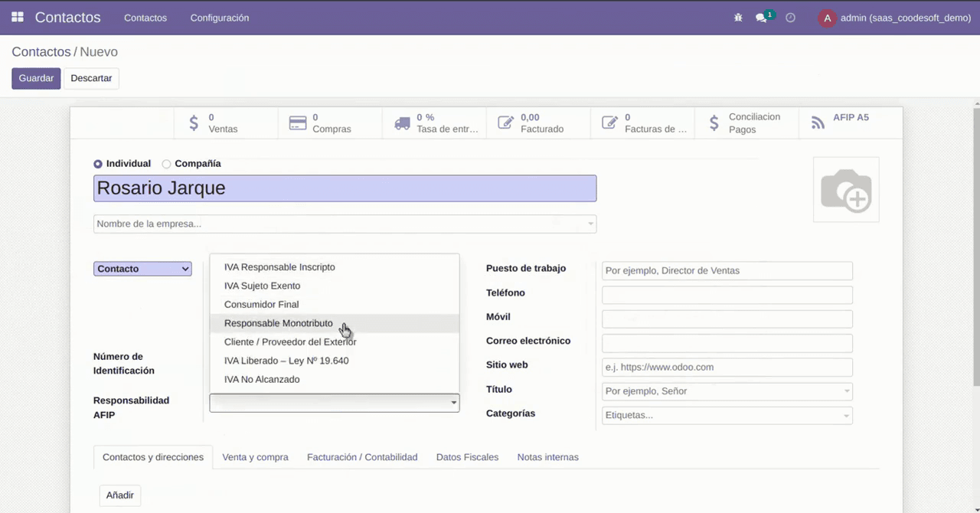The height and width of the screenshot is (513, 980).
Task: Choose IVA Responsable Inscripto option
Action: [335, 267]
